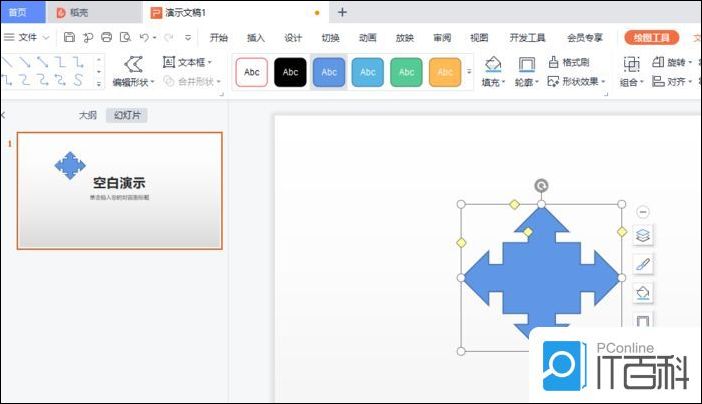The height and width of the screenshot is (404, 702).
Task: Apply light blue Abc shape style
Action: (x=368, y=72)
